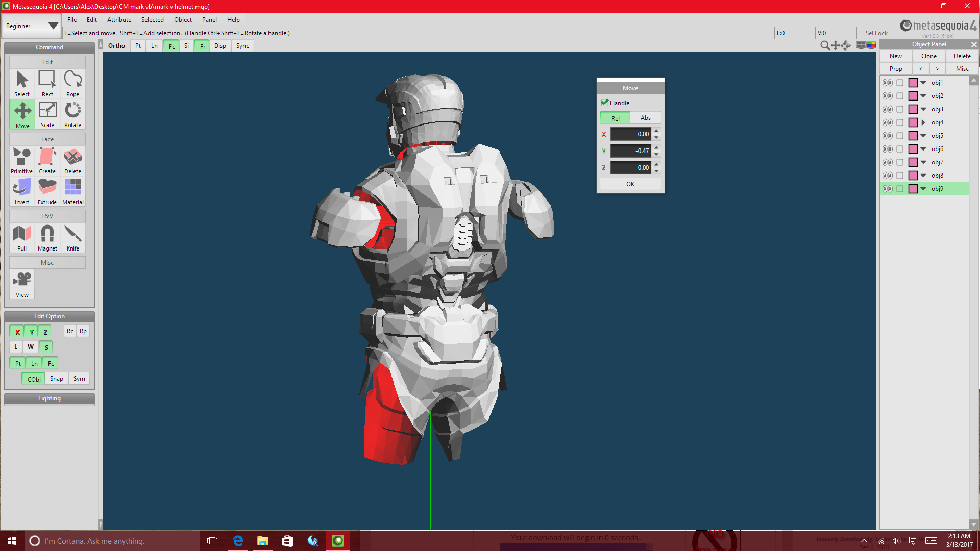980x551 pixels.
Task: Toggle lock checkbox of obj3
Action: [900, 109]
